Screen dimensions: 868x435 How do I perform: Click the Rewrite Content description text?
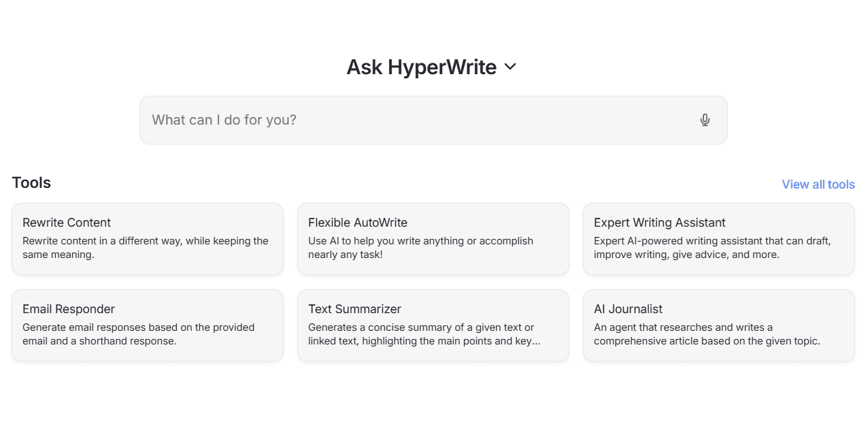tap(145, 248)
